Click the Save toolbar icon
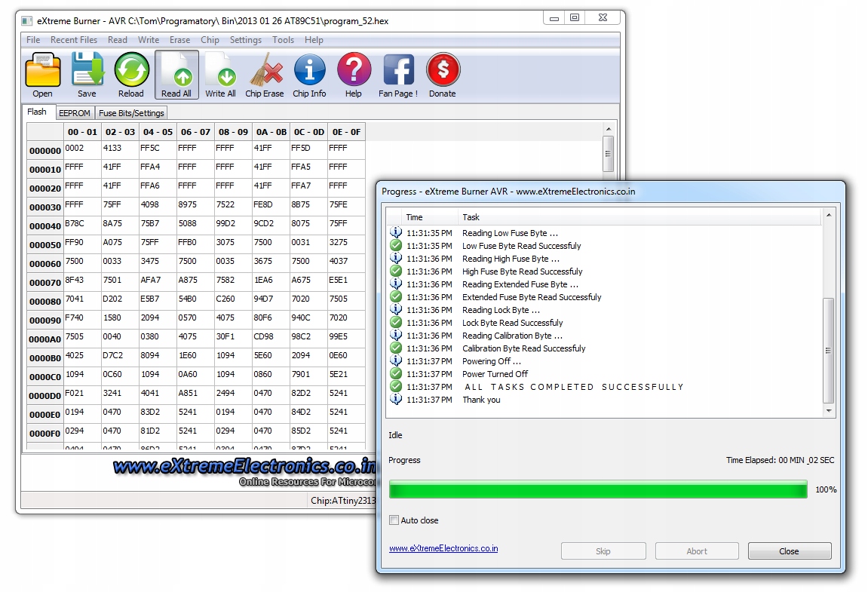 click(87, 72)
